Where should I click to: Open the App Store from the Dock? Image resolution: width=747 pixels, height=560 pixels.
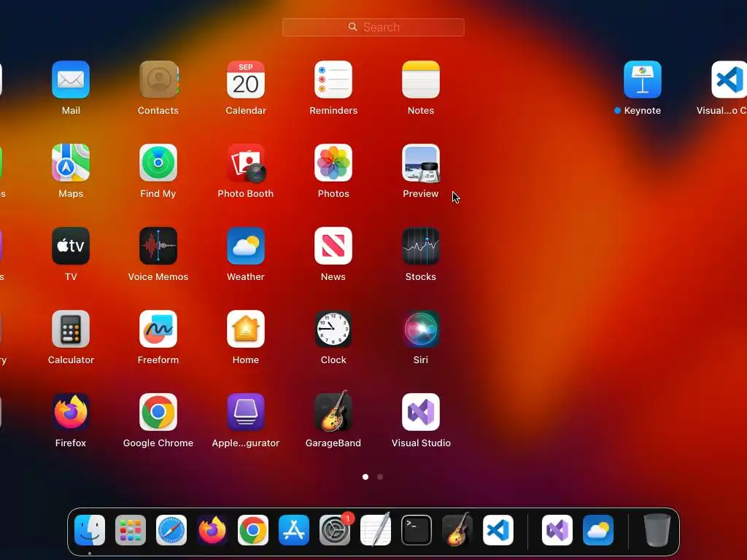click(294, 530)
